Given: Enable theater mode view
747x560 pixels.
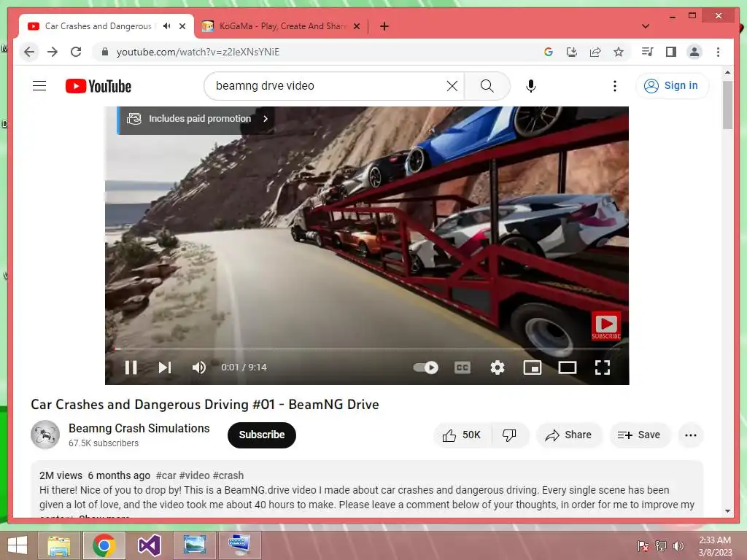Looking at the screenshot, I should pyautogui.click(x=568, y=367).
